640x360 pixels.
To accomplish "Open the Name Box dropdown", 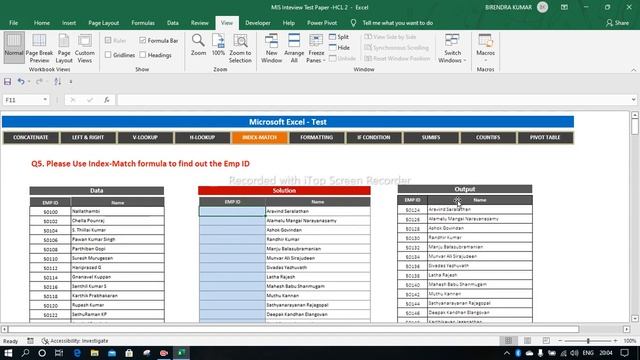I will (45, 100).
